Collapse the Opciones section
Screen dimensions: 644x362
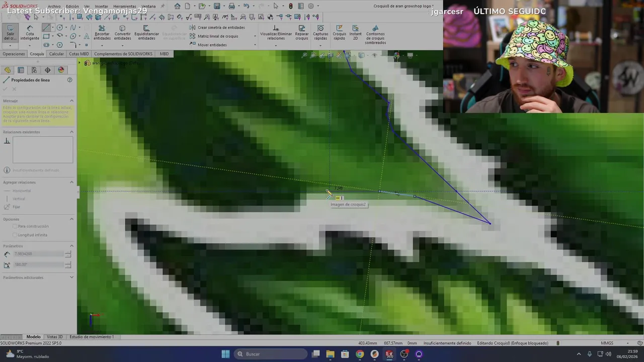tap(71, 219)
